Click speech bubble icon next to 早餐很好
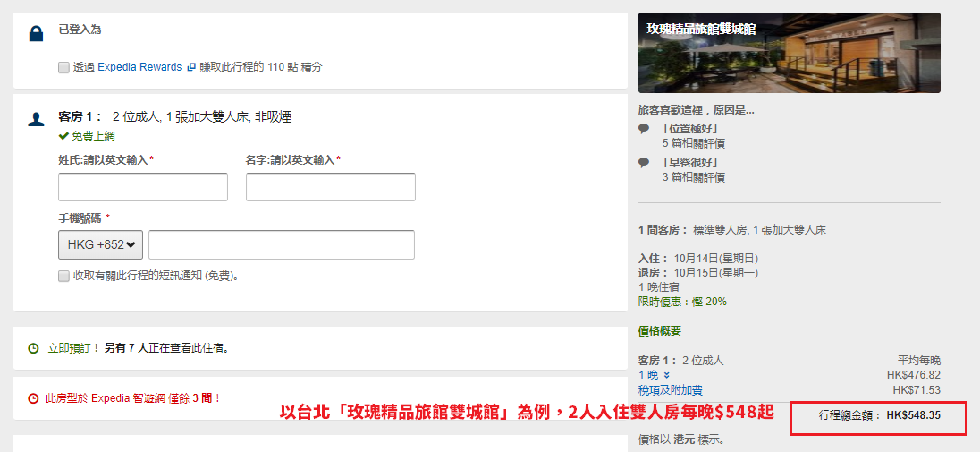 (644, 163)
